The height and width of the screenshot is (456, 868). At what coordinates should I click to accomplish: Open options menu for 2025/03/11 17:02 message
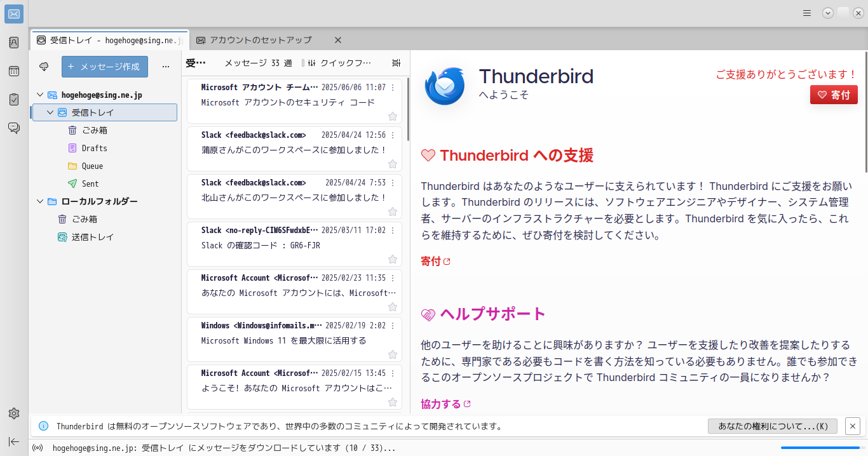(x=393, y=231)
